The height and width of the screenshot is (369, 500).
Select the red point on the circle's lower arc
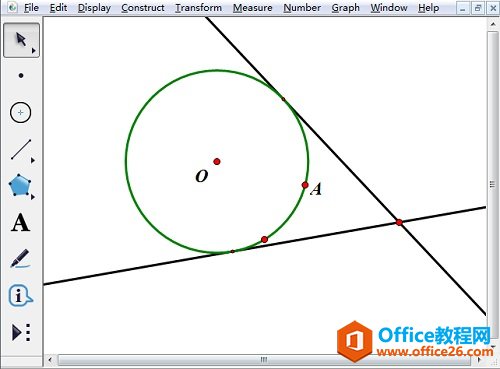click(264, 239)
